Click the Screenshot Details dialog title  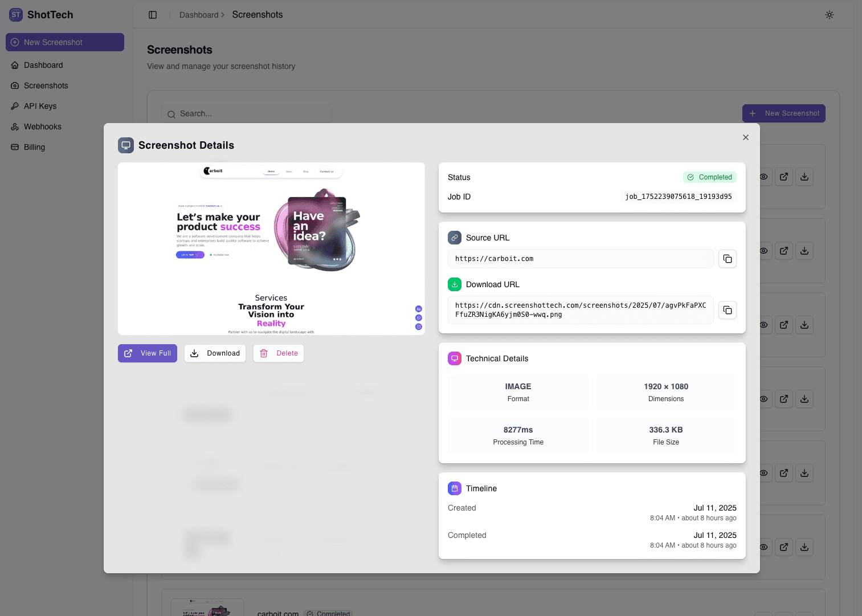[x=186, y=145]
